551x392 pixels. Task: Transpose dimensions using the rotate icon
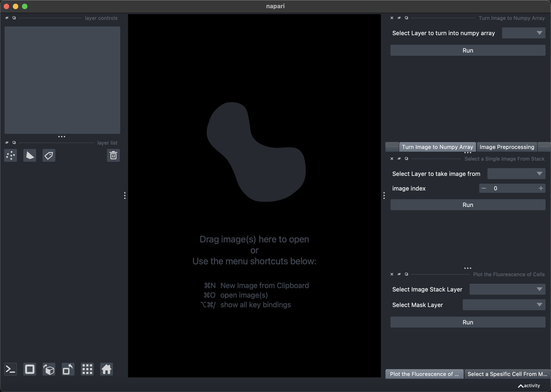click(68, 369)
